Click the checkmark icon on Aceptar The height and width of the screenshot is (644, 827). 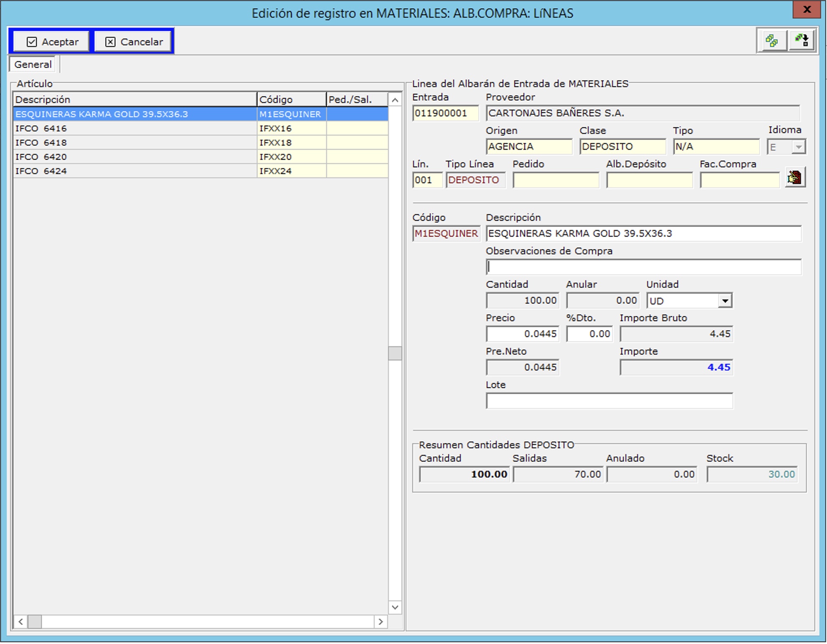[x=32, y=42]
